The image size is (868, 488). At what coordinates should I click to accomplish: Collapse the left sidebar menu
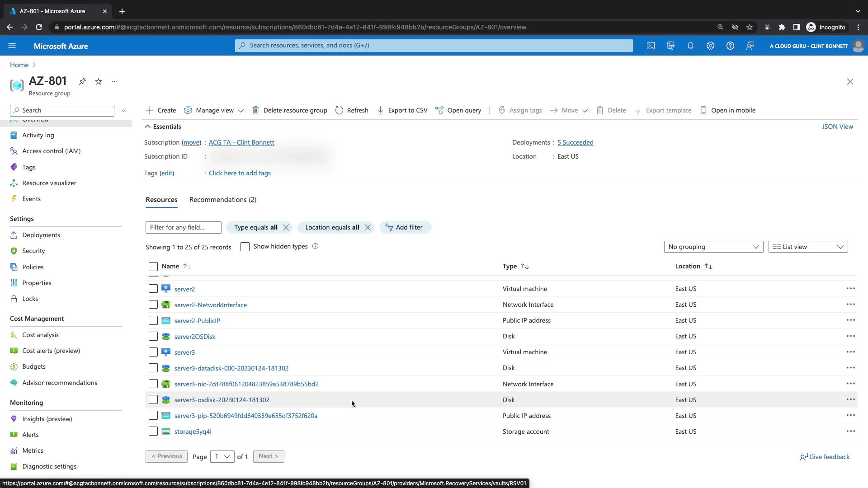[124, 110]
